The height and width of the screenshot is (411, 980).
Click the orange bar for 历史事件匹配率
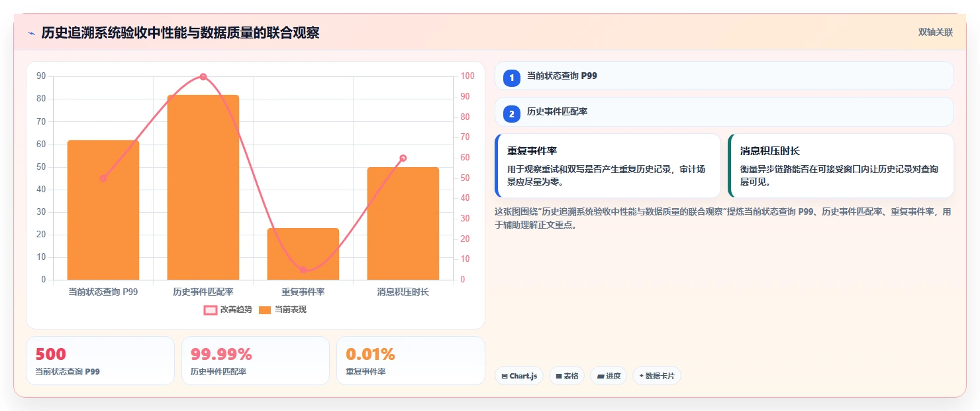(x=203, y=188)
